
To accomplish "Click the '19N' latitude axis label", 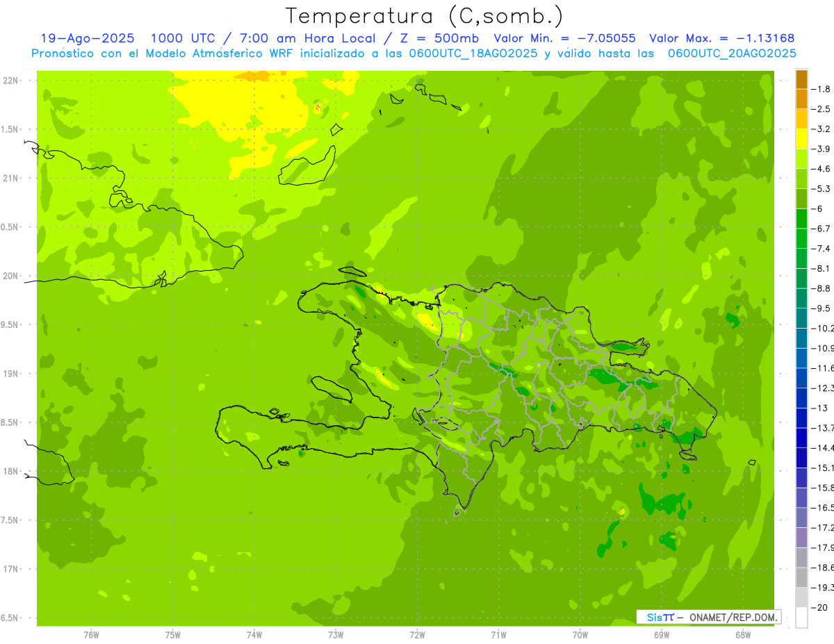I will 11,374.
